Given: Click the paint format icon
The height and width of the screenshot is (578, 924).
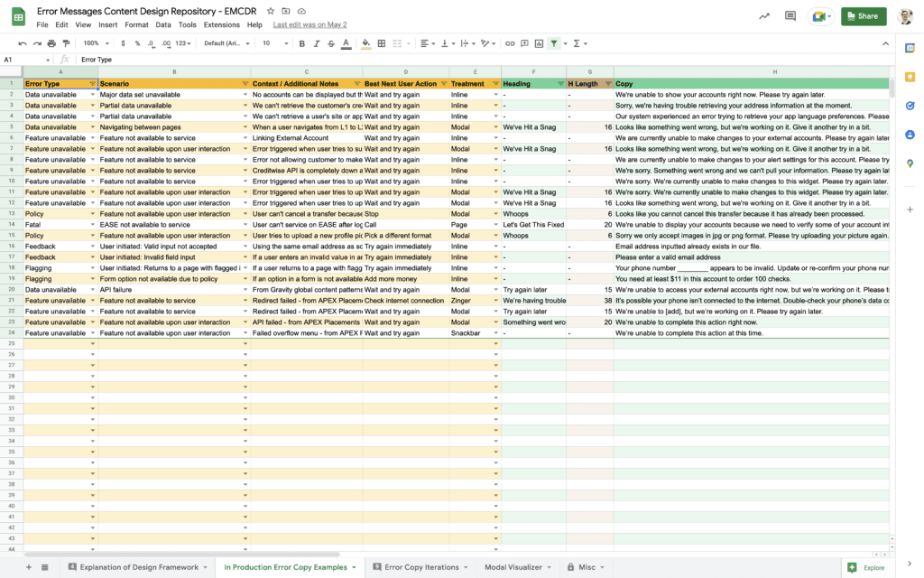Looking at the screenshot, I should point(67,43).
